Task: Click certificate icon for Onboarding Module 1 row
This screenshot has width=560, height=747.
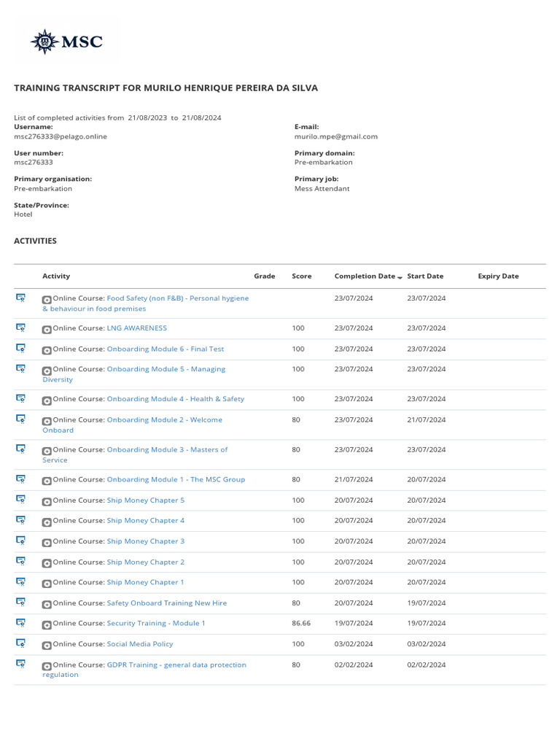Action: coord(20,479)
